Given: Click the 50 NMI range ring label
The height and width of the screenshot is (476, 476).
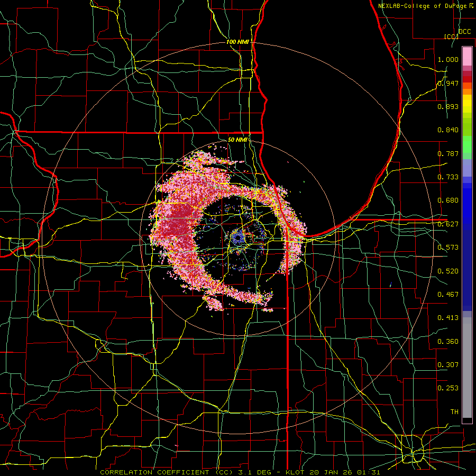Looking at the screenshot, I should 237,140.
